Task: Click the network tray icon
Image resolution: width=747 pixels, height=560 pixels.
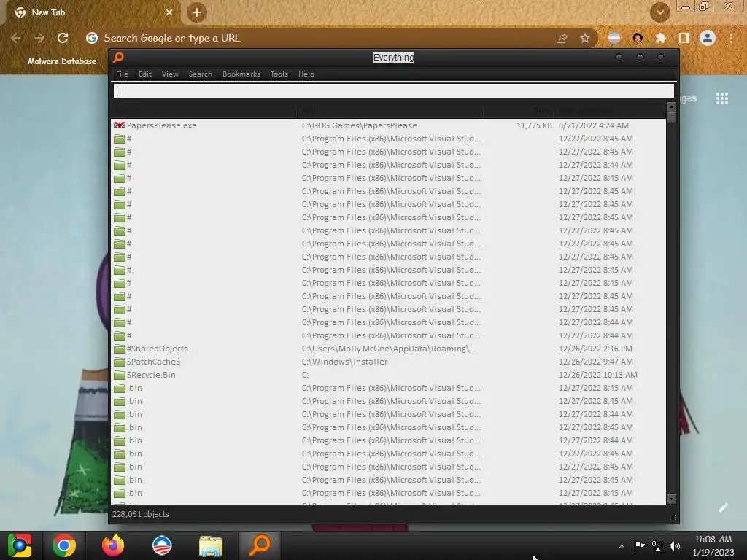Action: pyautogui.click(x=657, y=546)
